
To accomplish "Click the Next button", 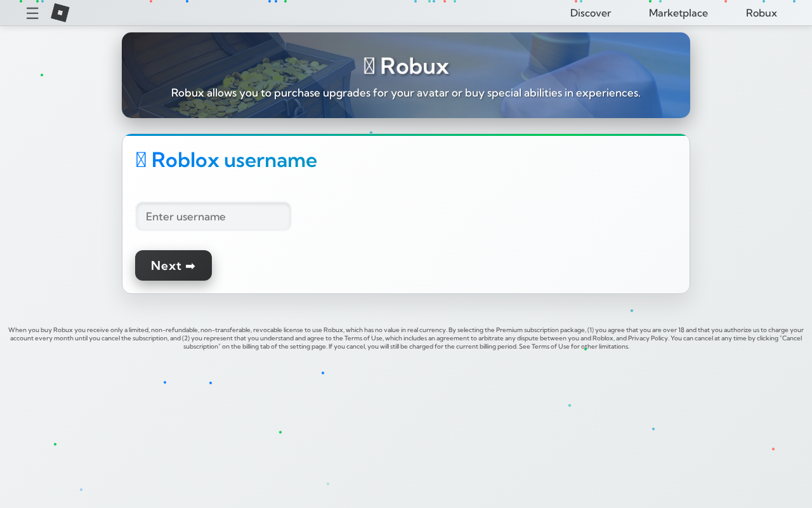I will 173,265.
